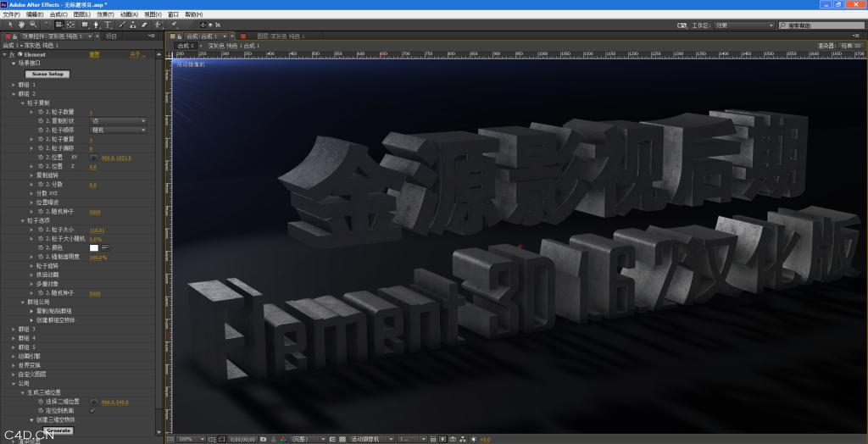This screenshot has height=444, width=868.
Task: Toggle the Element effect fx switch
Action: coord(12,54)
